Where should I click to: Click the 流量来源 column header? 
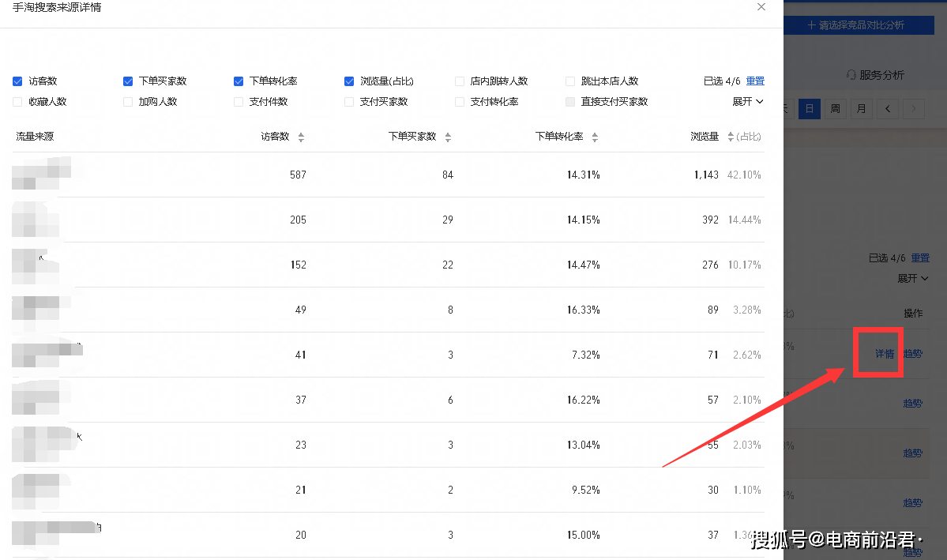(35, 137)
